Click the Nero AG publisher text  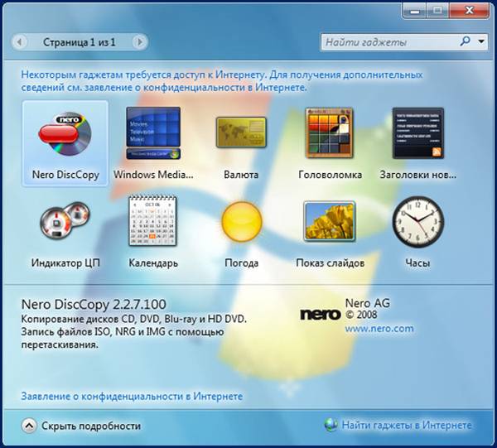click(368, 303)
